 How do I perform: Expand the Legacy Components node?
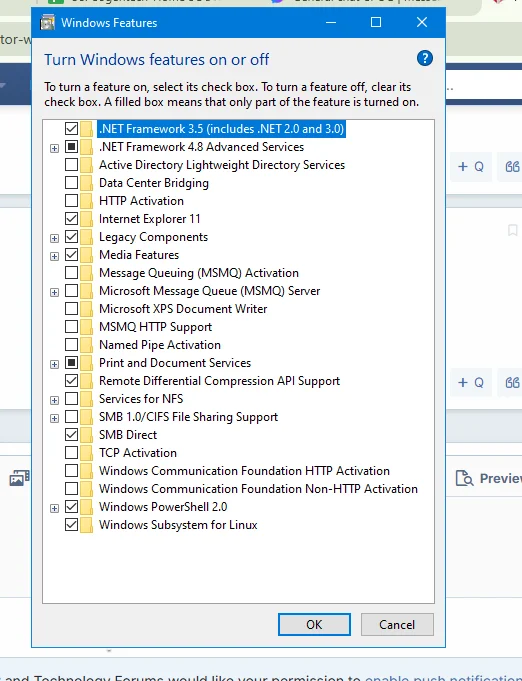(54, 238)
